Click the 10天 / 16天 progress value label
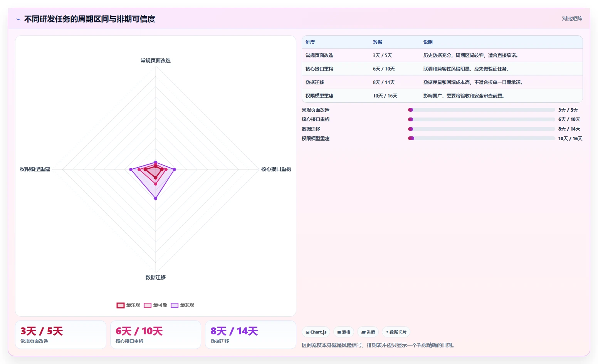598x364 pixels. 570,139
